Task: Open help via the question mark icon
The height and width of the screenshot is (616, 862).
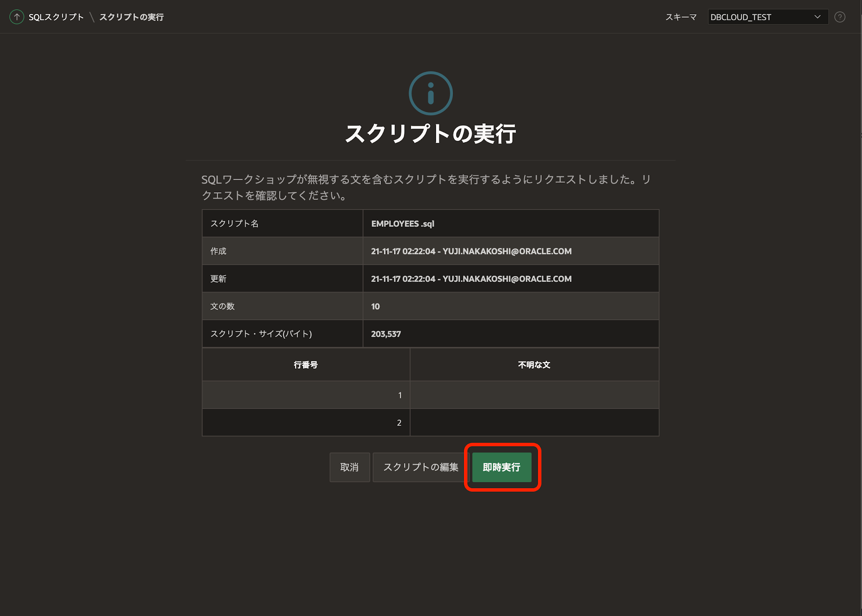Action: click(x=840, y=17)
